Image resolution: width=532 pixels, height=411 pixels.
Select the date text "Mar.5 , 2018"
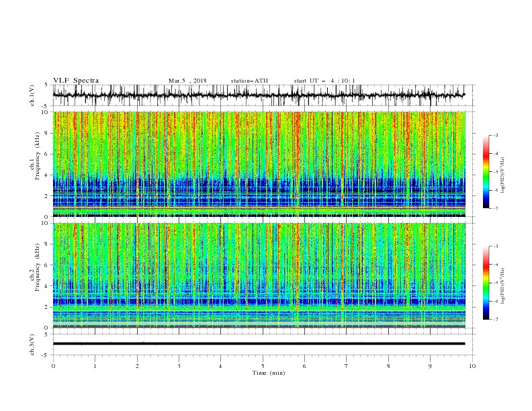point(187,81)
